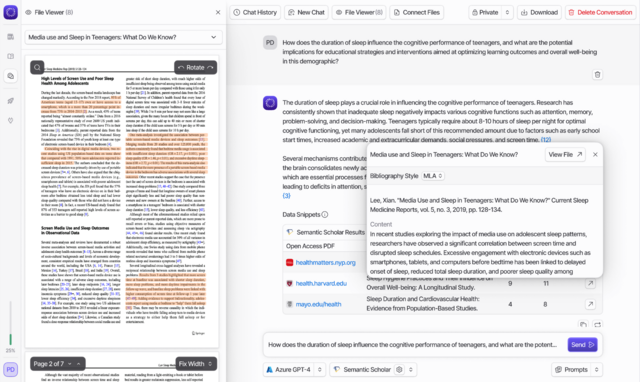Open mayo.edu/health link
The image size is (640, 382).
pos(318,304)
